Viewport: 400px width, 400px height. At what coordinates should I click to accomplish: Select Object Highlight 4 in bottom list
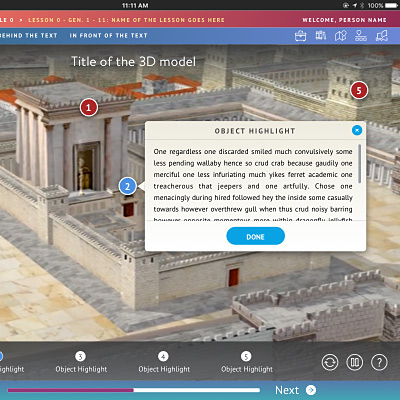pos(164,362)
